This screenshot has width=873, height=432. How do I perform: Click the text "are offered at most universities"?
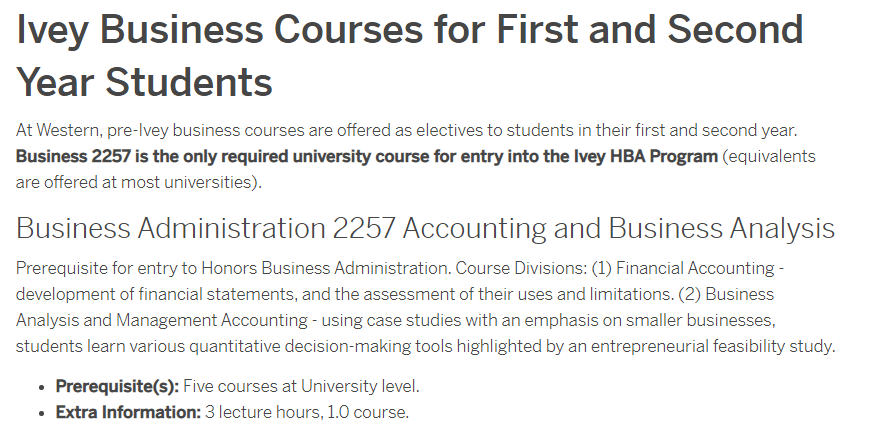tap(136, 182)
